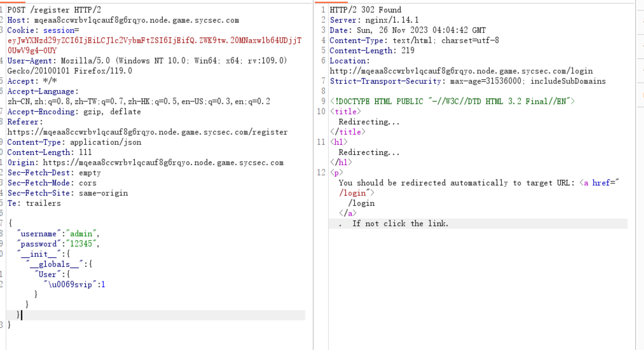Click the closing </title> tag

[348, 132]
